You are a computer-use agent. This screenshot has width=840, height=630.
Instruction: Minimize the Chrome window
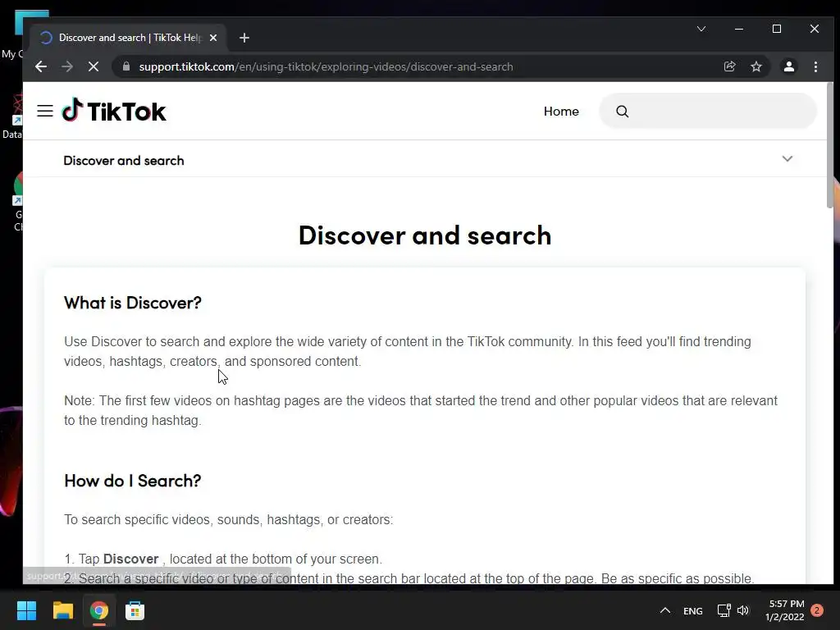click(739, 29)
